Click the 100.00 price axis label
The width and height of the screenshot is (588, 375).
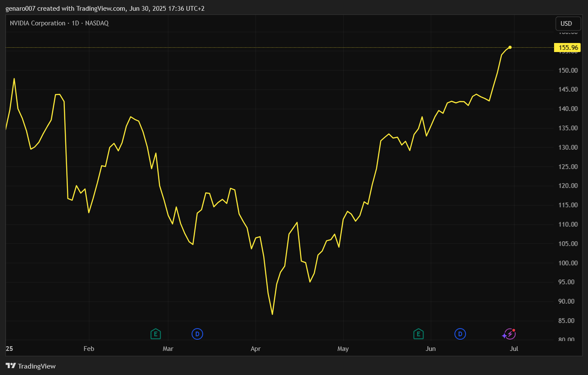coord(569,263)
